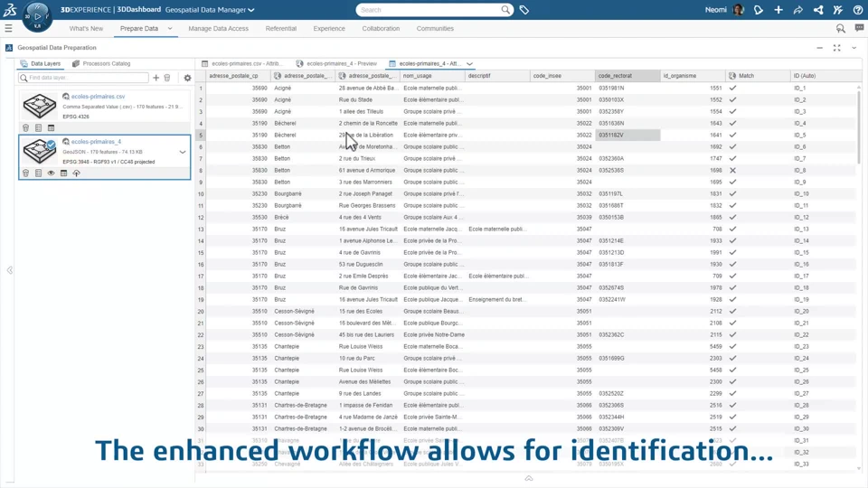Toggle Match checkmark in row 13
Image resolution: width=868 pixels, height=488 pixels.
point(732,229)
